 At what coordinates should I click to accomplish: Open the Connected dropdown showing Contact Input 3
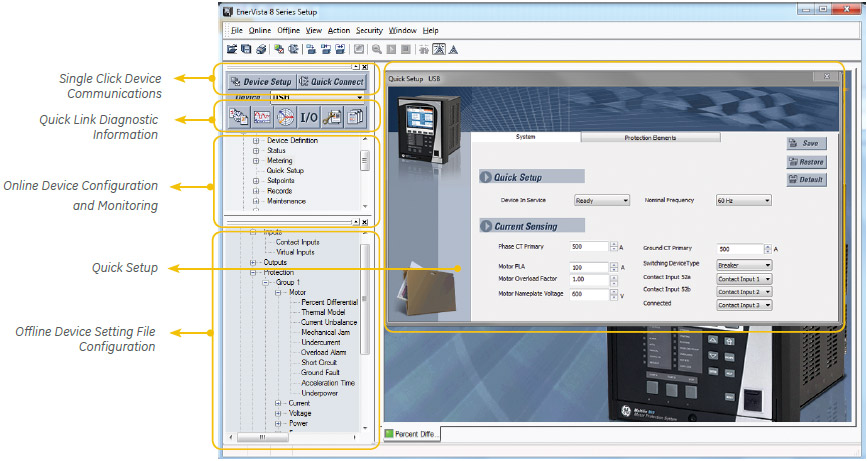(744, 305)
